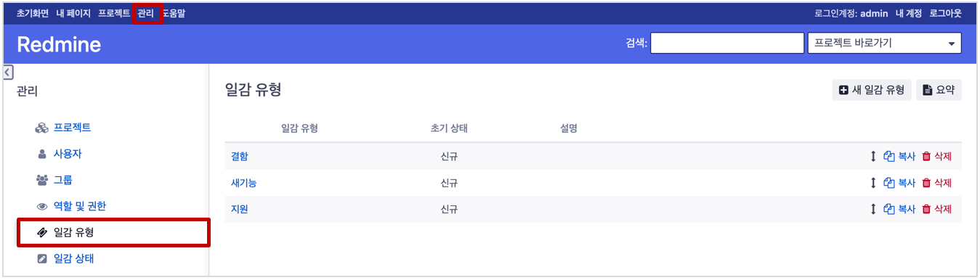Select 역할 및 권한 in the sidebar
This screenshot has width=980, height=280.
pos(79,206)
